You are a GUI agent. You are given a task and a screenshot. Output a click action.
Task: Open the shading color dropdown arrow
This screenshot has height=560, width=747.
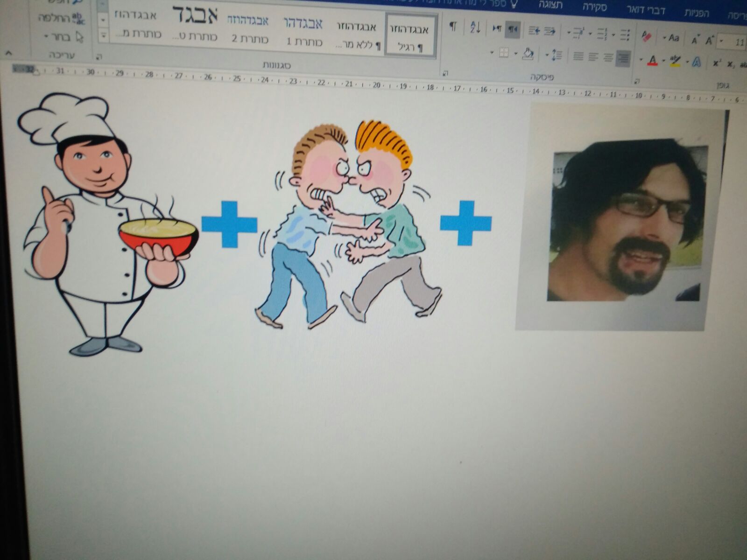click(516, 53)
